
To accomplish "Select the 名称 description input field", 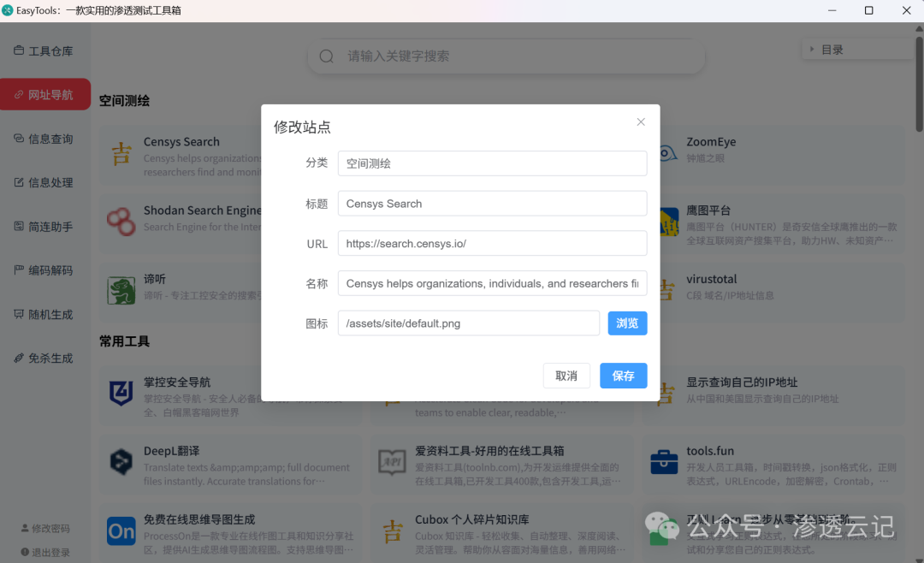I will point(492,283).
